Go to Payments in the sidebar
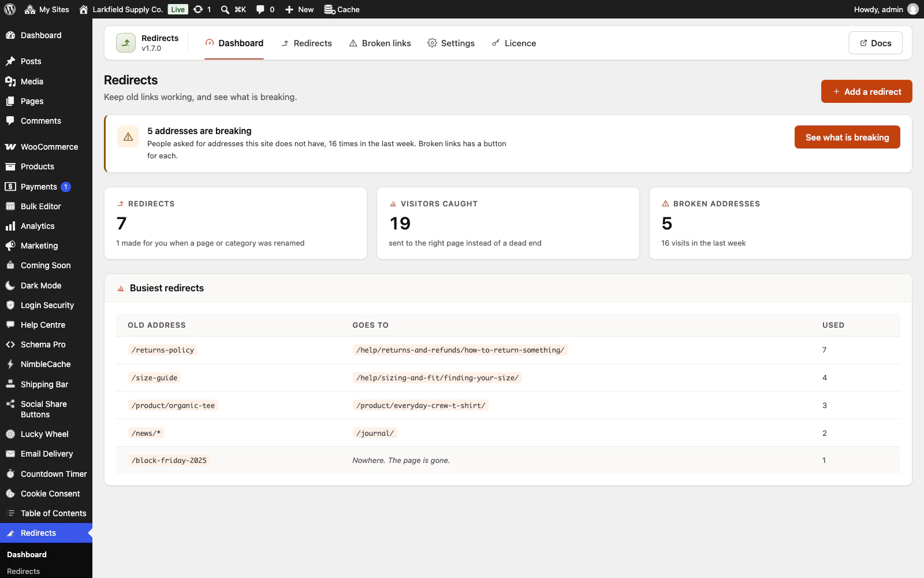 point(46,187)
